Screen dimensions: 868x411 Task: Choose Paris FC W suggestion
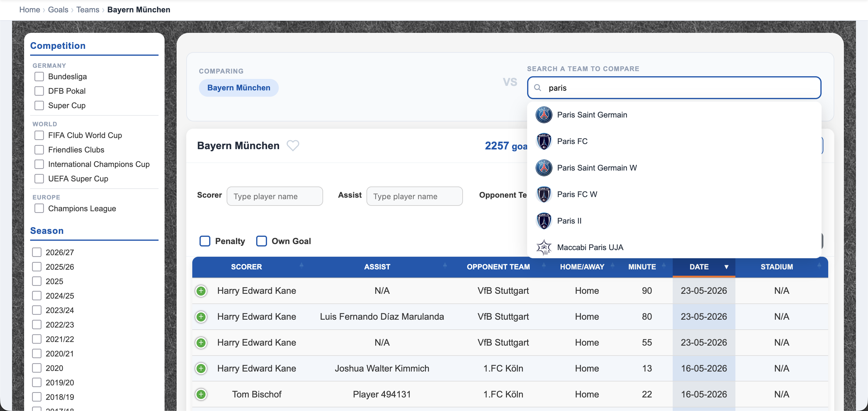pos(674,194)
